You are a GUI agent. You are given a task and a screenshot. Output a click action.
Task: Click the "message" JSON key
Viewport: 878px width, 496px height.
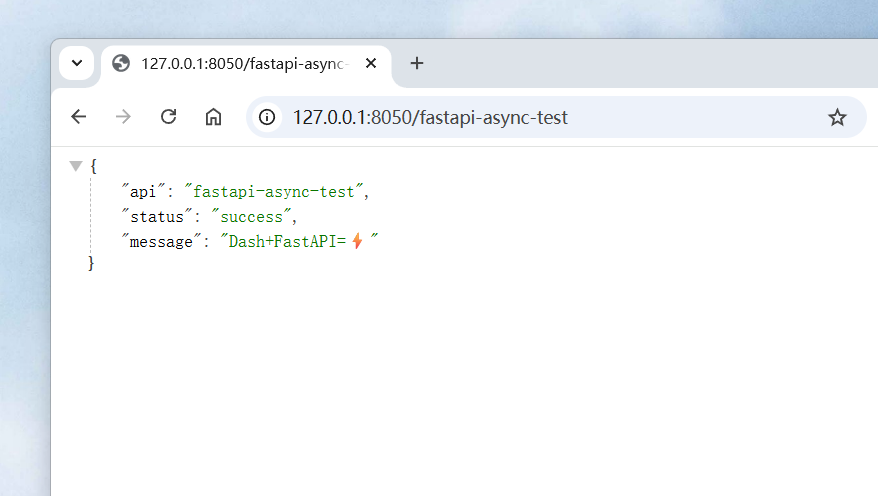click(161, 241)
